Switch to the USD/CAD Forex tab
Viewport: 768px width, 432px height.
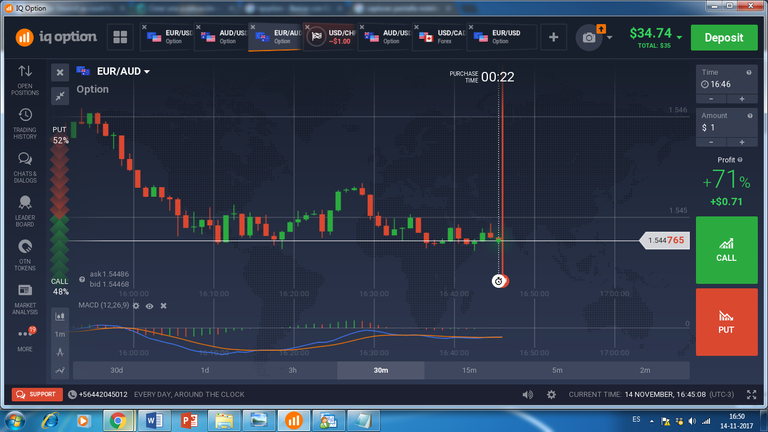point(440,37)
